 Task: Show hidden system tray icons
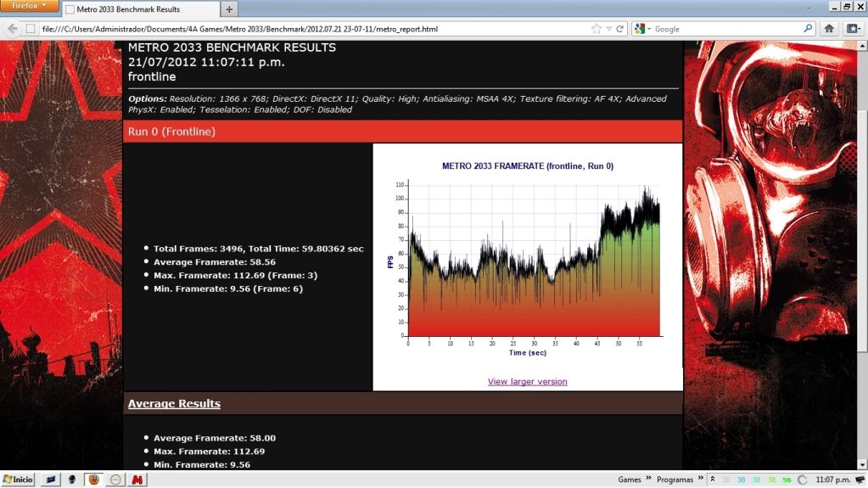pos(713,479)
